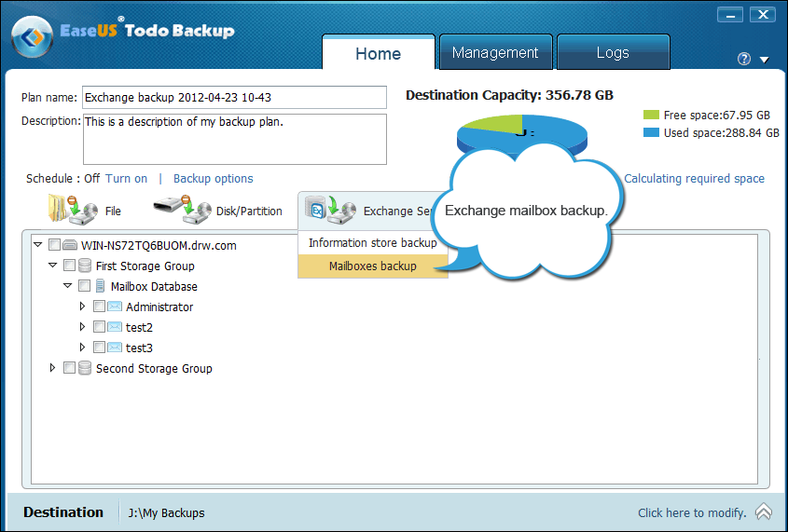Screen dimensions: 788x532
Task: Check the test2 mailbox checkbox
Action: point(99,327)
